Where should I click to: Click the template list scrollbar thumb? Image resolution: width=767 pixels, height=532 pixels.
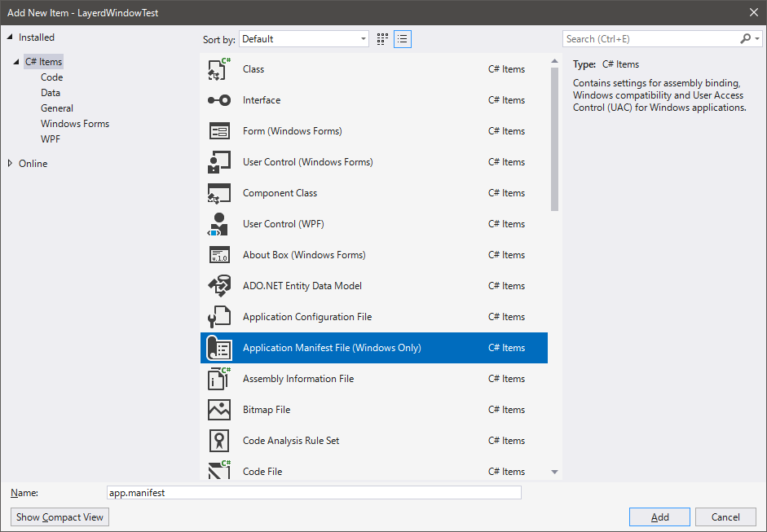click(x=554, y=139)
